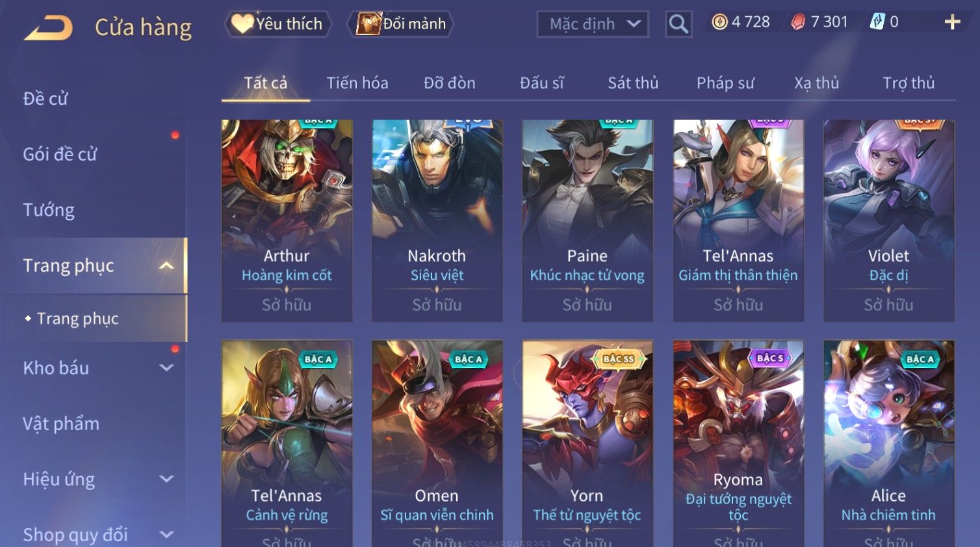Expand the Kho báu sidebar section
The width and height of the screenshot is (980, 547).
coord(166,367)
